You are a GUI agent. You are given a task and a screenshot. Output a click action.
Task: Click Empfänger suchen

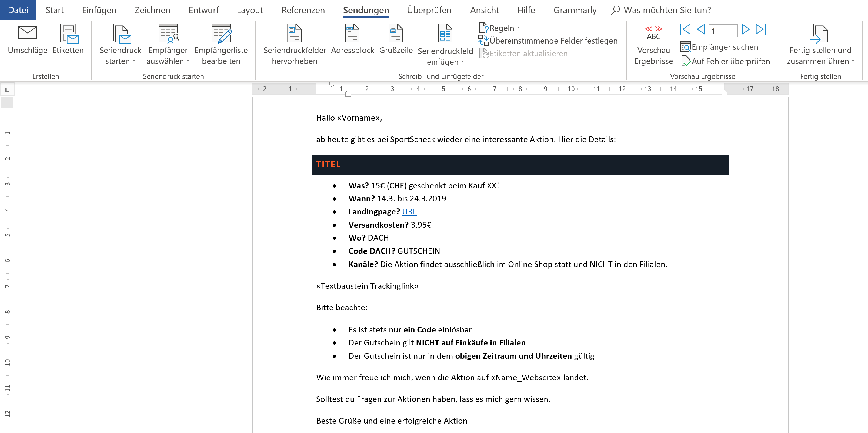(719, 47)
